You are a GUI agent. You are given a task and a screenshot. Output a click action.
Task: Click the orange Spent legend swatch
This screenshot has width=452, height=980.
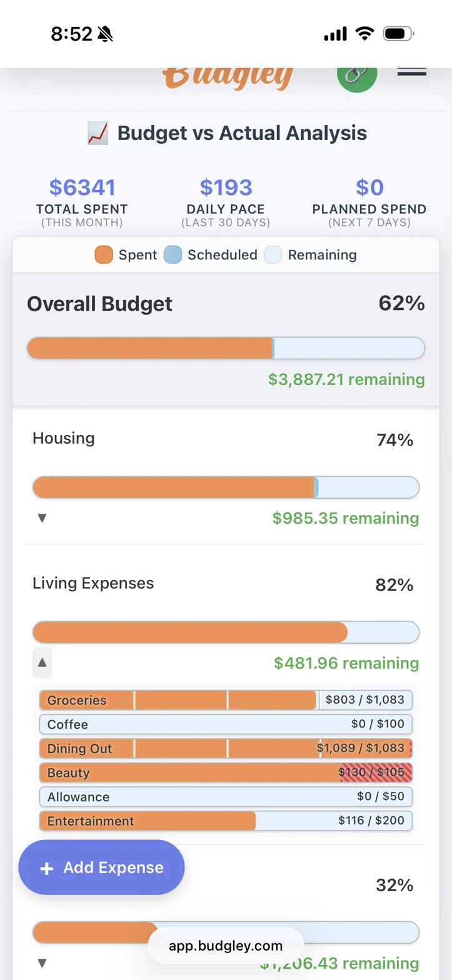click(104, 255)
